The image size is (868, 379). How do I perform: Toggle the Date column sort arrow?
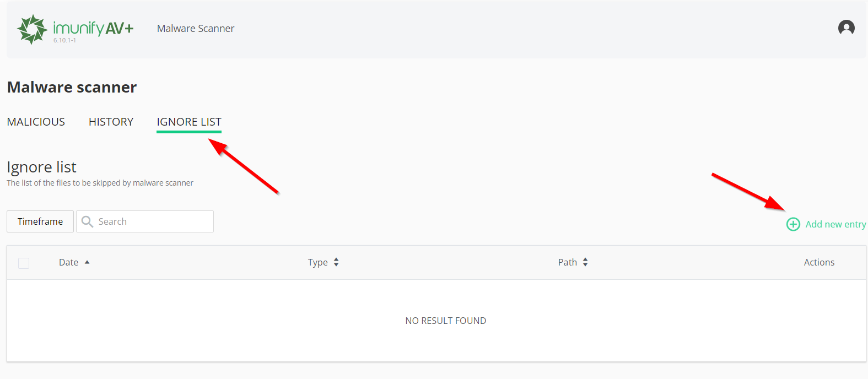87,262
